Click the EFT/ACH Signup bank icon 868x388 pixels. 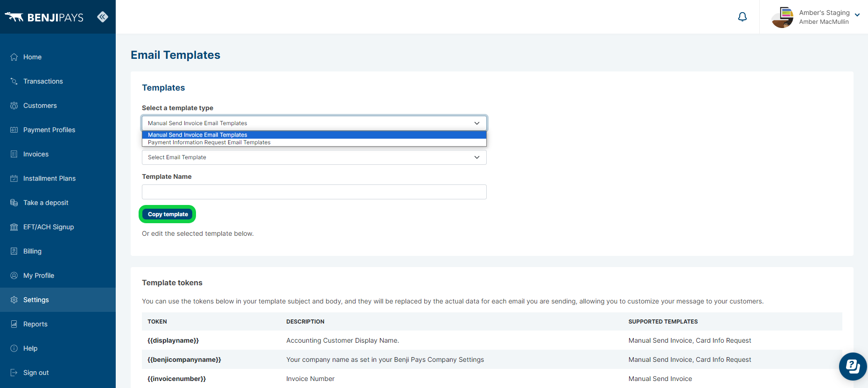click(x=14, y=227)
